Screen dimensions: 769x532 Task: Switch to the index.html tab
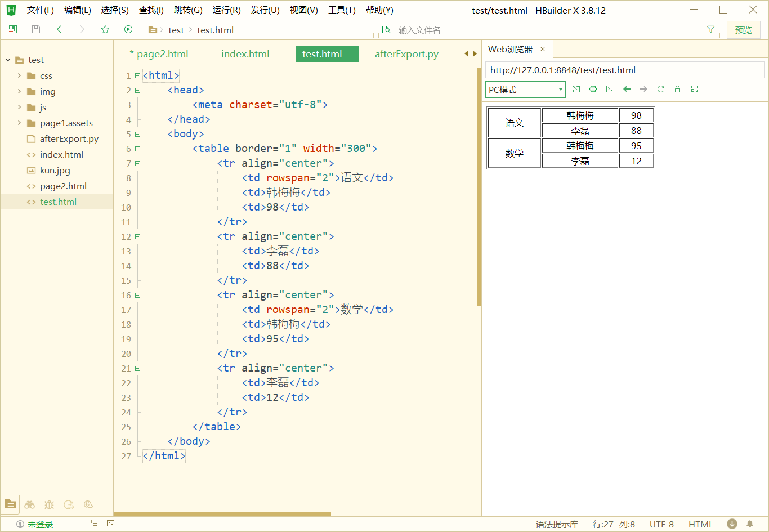tap(245, 54)
